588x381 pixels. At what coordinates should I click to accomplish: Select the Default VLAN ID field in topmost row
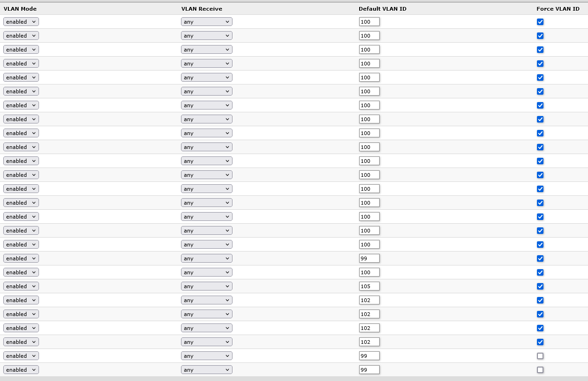point(369,22)
